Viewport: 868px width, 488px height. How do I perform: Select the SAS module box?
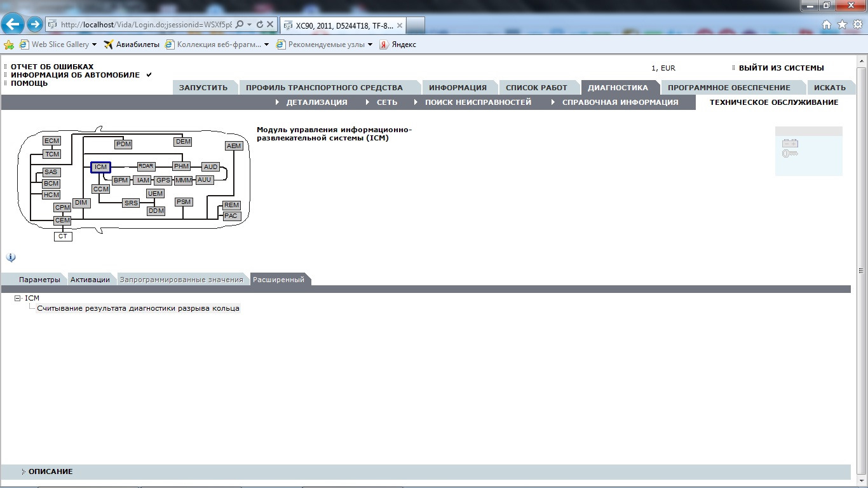(x=51, y=172)
